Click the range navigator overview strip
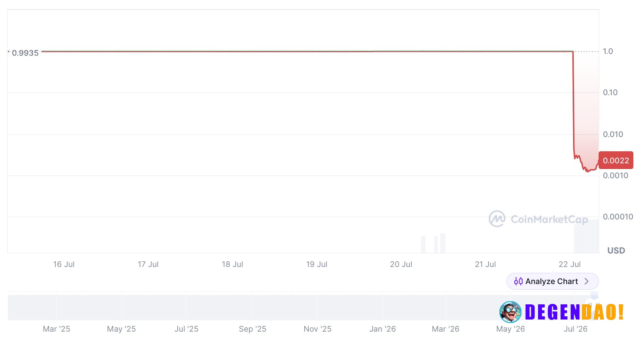Image resolution: width=644 pixels, height=343 pixels. coord(303,306)
